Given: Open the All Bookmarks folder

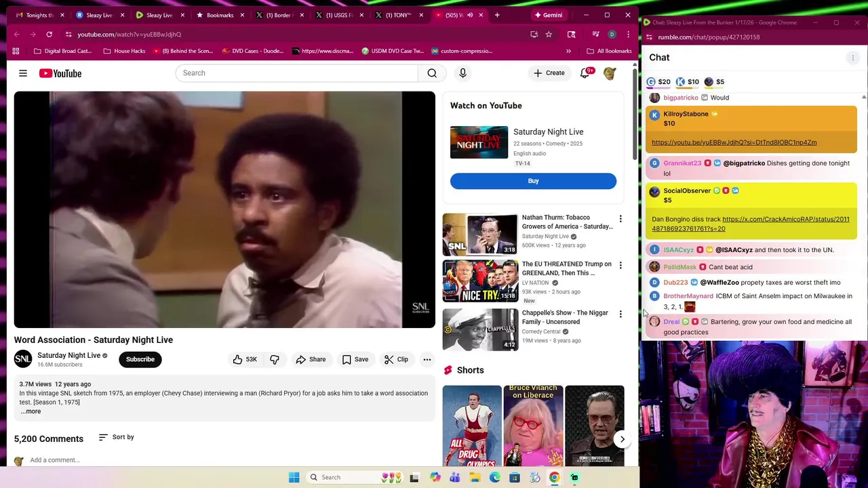Looking at the screenshot, I should pyautogui.click(x=608, y=51).
